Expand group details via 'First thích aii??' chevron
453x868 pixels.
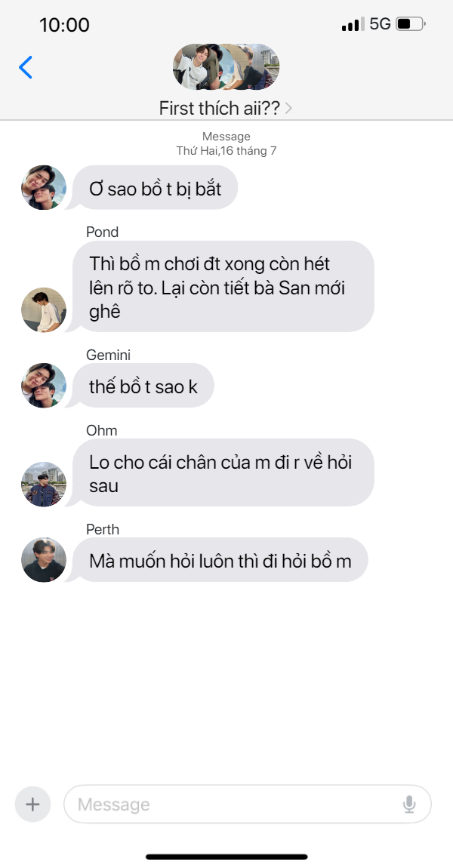click(288, 108)
